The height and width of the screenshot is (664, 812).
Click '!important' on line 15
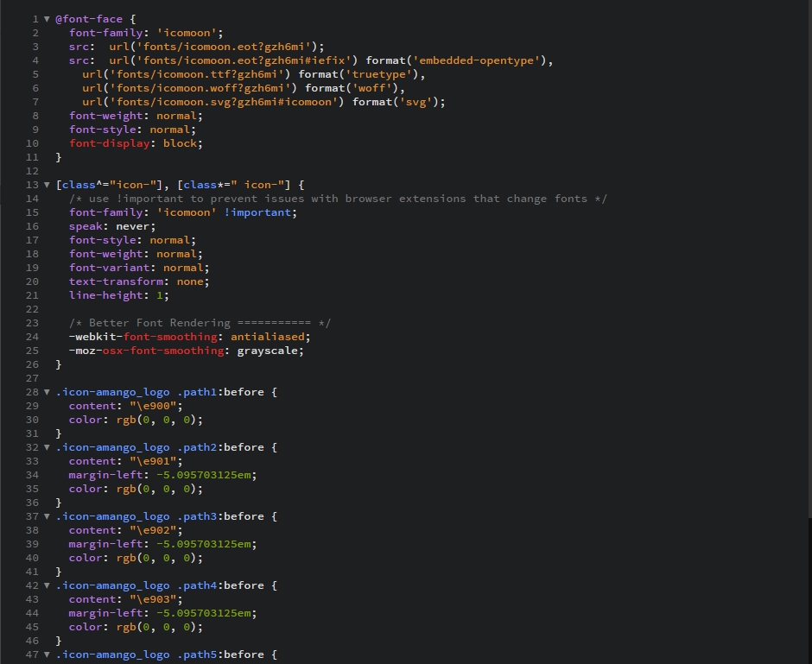tap(257, 212)
